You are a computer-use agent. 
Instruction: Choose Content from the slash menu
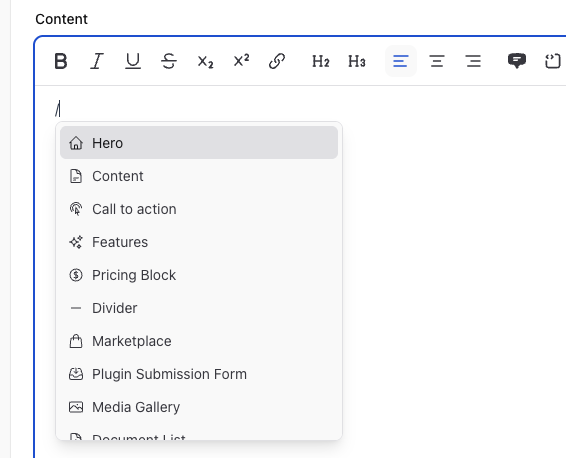pyautogui.click(x=199, y=176)
